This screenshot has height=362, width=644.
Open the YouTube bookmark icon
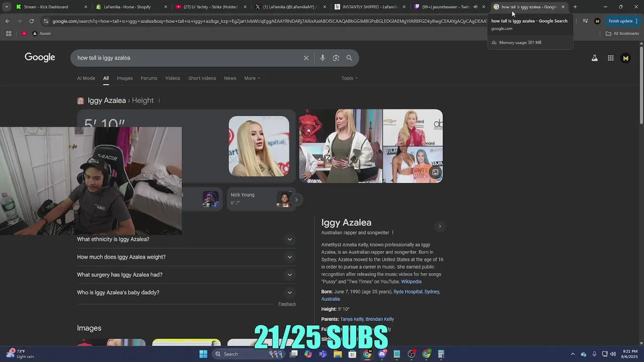24,34
